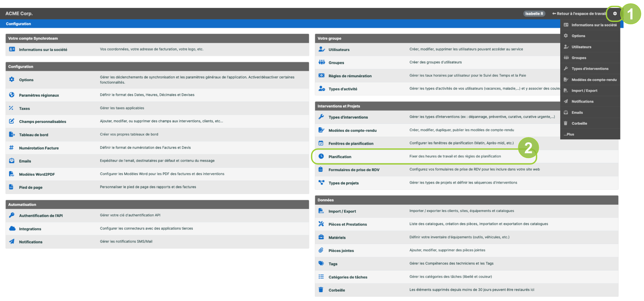The image size is (644, 301).
Task: Open the Taxes configuration link
Action: [24, 108]
